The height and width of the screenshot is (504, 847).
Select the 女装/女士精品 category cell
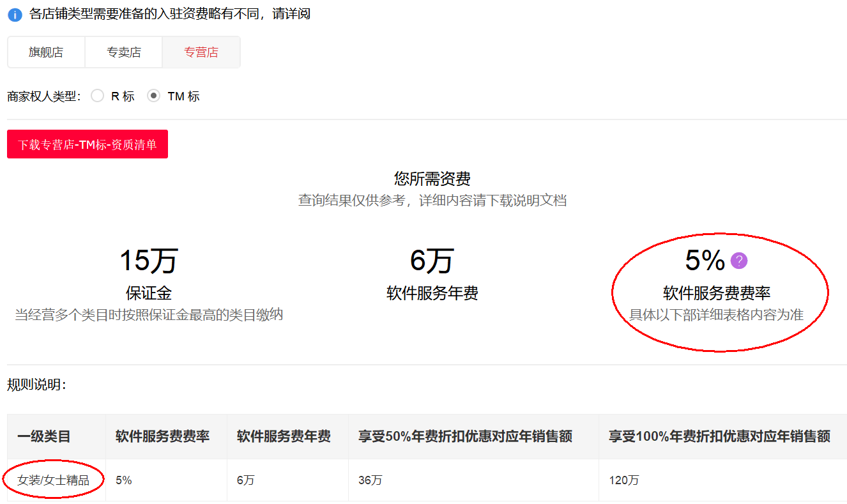(53, 480)
